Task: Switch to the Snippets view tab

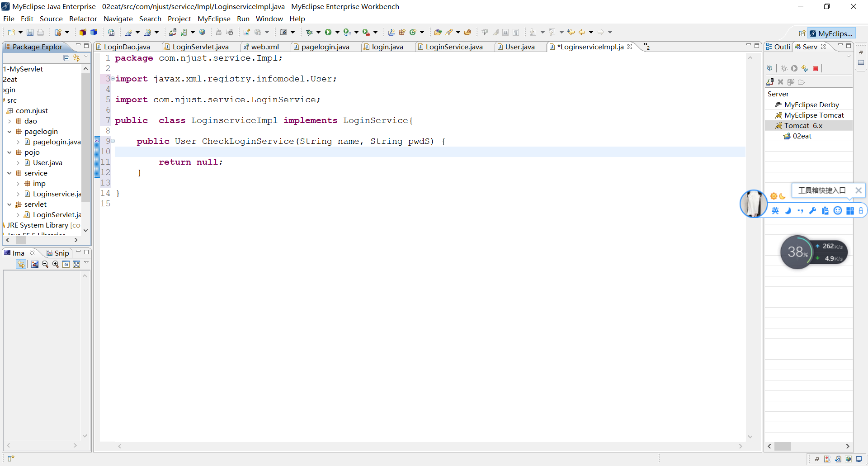Action: click(57, 253)
